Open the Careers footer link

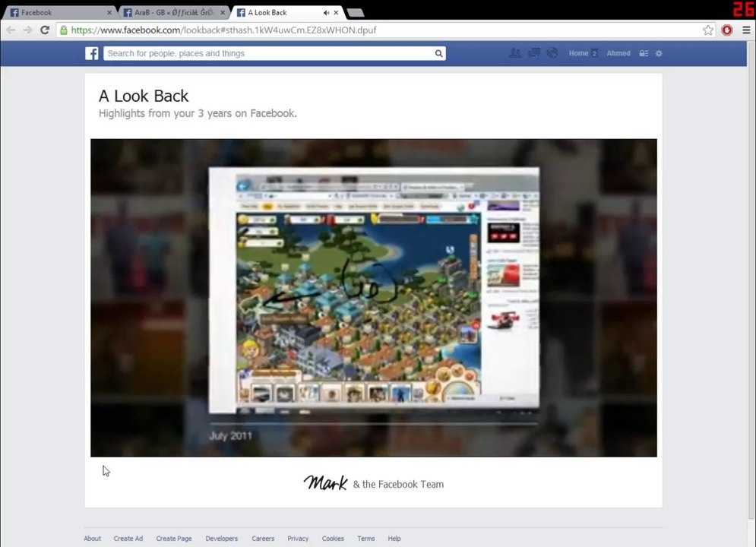click(x=263, y=539)
